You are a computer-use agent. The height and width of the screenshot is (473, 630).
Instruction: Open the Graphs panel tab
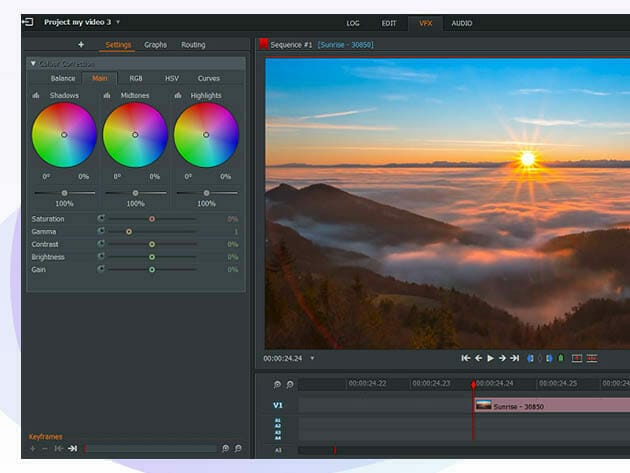155,45
